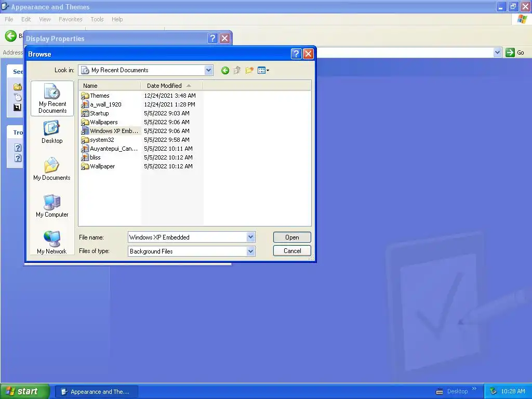Image resolution: width=532 pixels, height=399 pixels.
Task: Select the Startup shortcut icon
Action: point(85,113)
